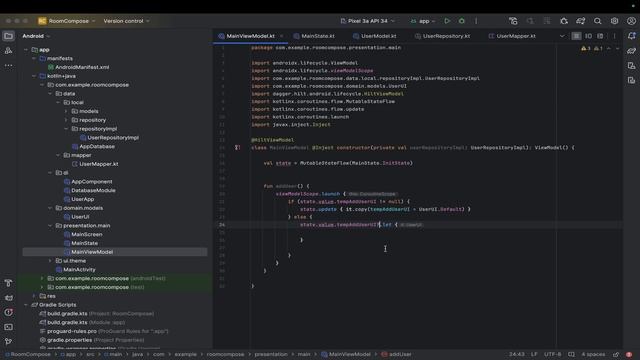Click the Hilt gutter icon beside MainViewModel class

click(237, 147)
